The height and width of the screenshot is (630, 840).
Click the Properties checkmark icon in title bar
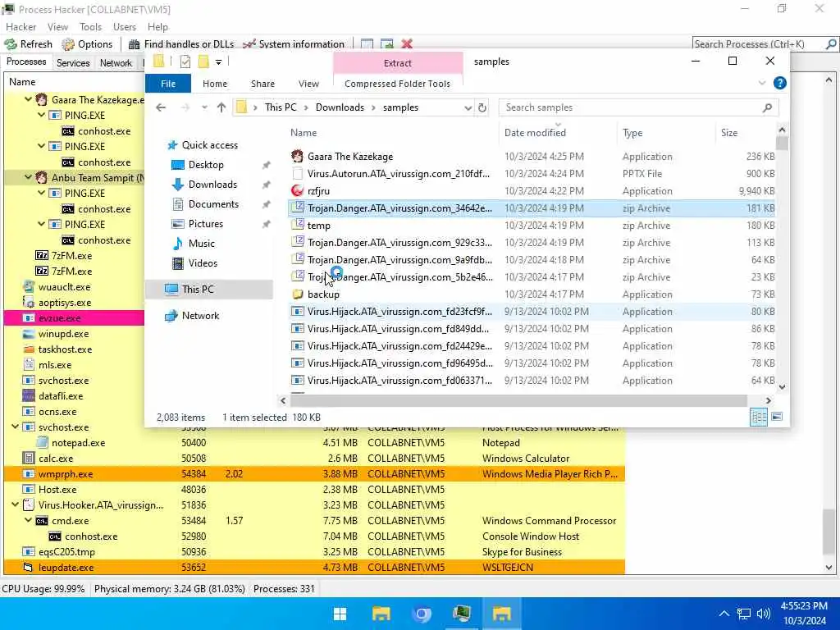click(x=185, y=62)
